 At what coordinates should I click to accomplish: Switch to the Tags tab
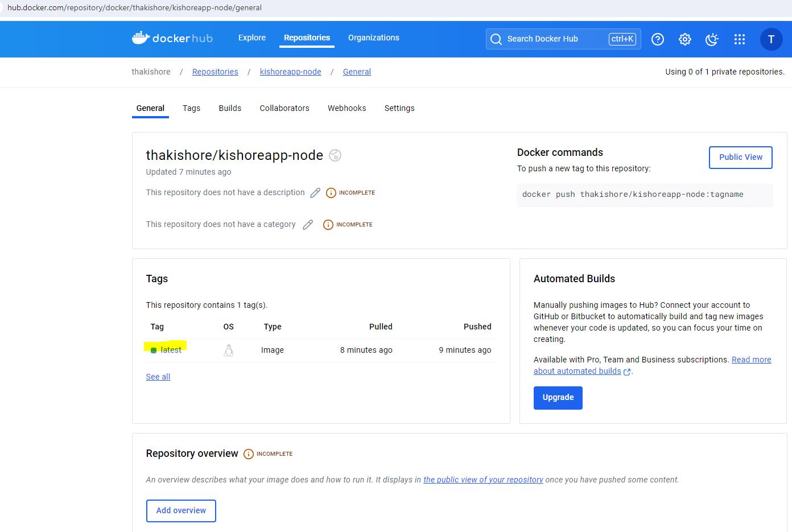[191, 108]
